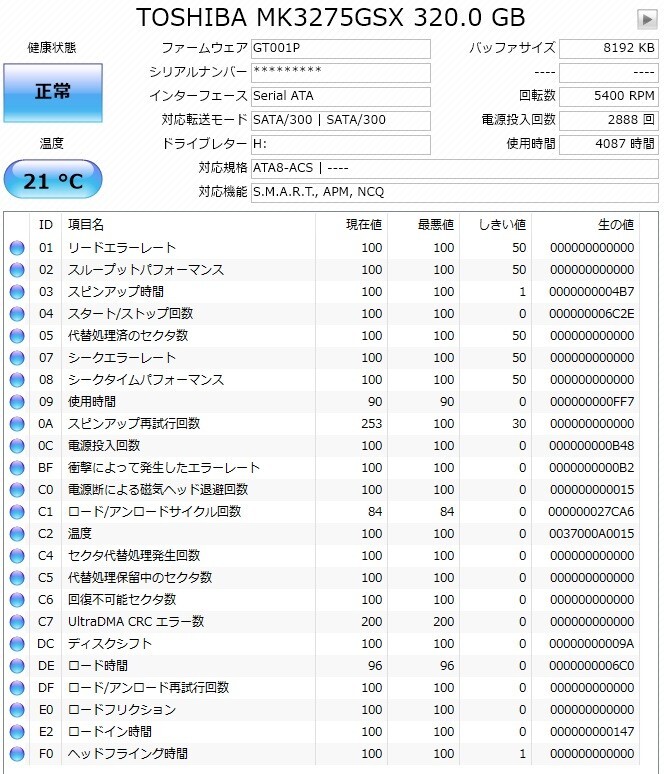
Task: Click the 現在値 column header
Action: tap(364, 225)
